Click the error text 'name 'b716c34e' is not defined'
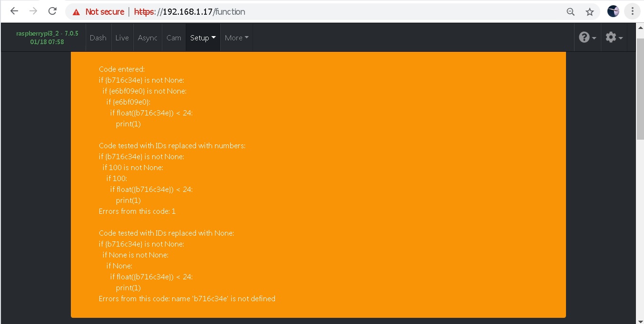Viewport: 644px width, 324px height. pyautogui.click(x=224, y=299)
